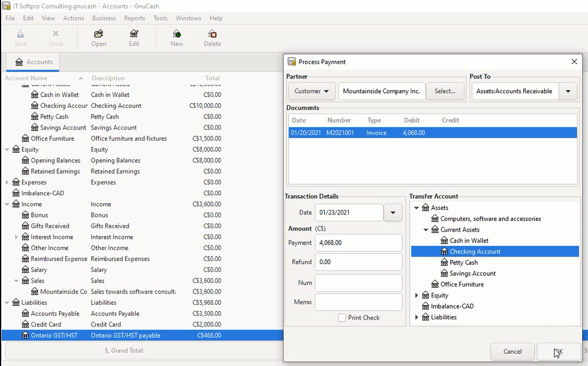Viewport: 588px width, 366px height.
Task: Expand Liabilities in Transfer Account tree
Action: click(417, 317)
